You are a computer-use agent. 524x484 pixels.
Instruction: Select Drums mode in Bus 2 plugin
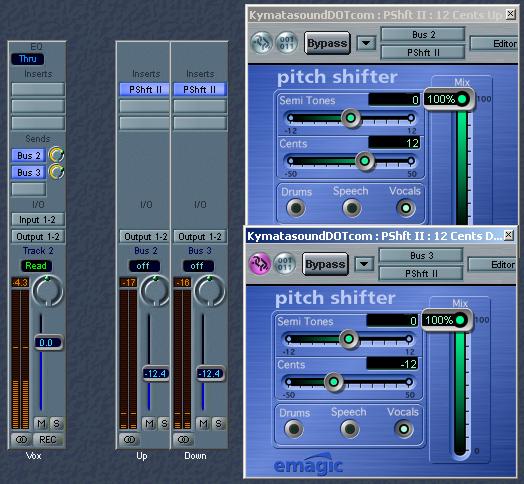[296, 208]
